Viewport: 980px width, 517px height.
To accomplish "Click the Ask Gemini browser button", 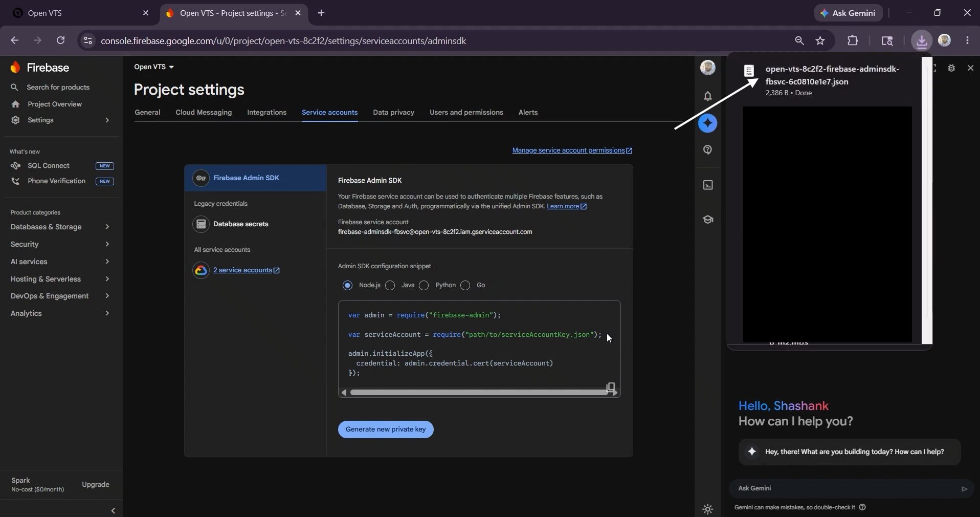I will (850, 13).
